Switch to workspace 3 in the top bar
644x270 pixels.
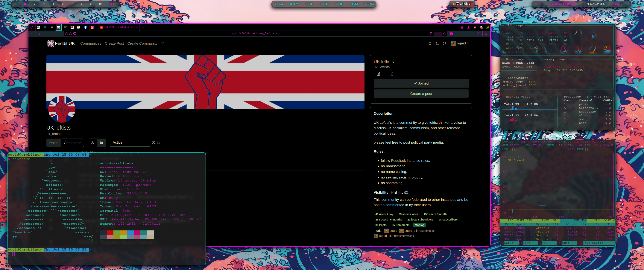click(x=34, y=4)
